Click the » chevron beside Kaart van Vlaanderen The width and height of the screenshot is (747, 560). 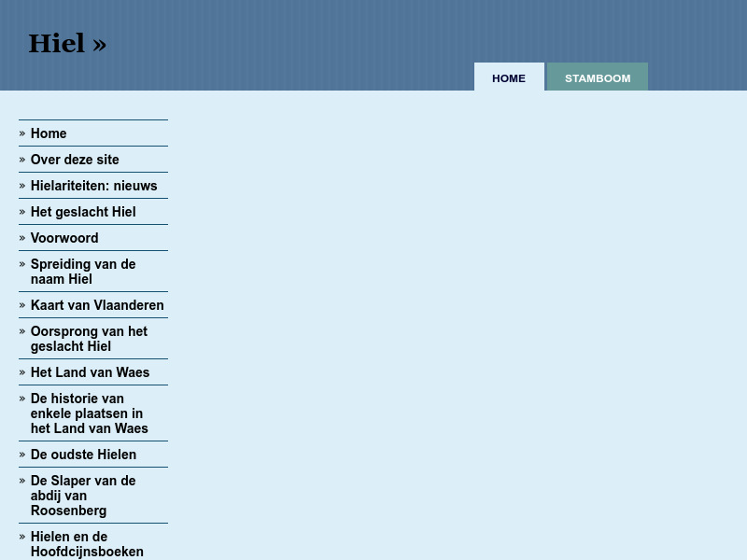[22, 305]
